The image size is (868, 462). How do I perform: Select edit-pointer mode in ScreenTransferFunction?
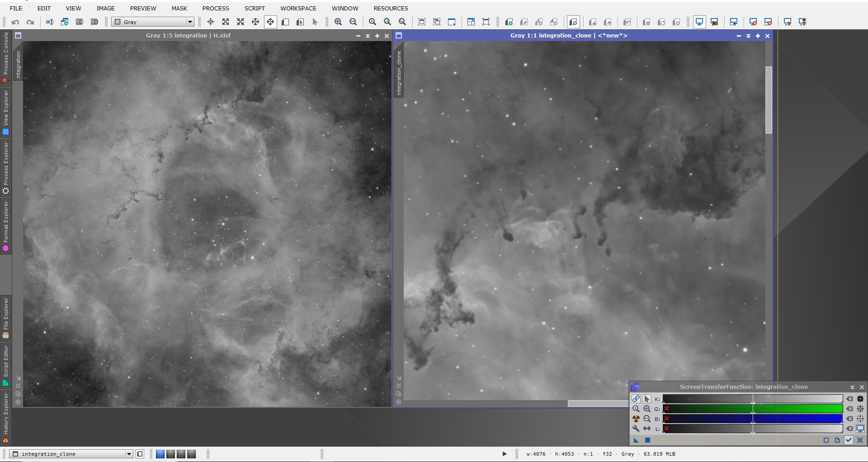(647, 399)
